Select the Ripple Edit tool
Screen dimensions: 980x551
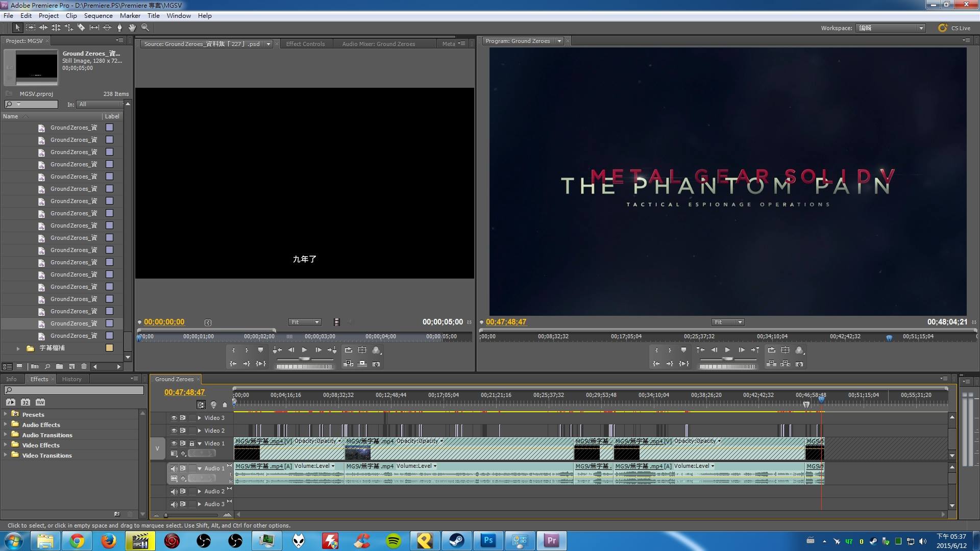43,28
